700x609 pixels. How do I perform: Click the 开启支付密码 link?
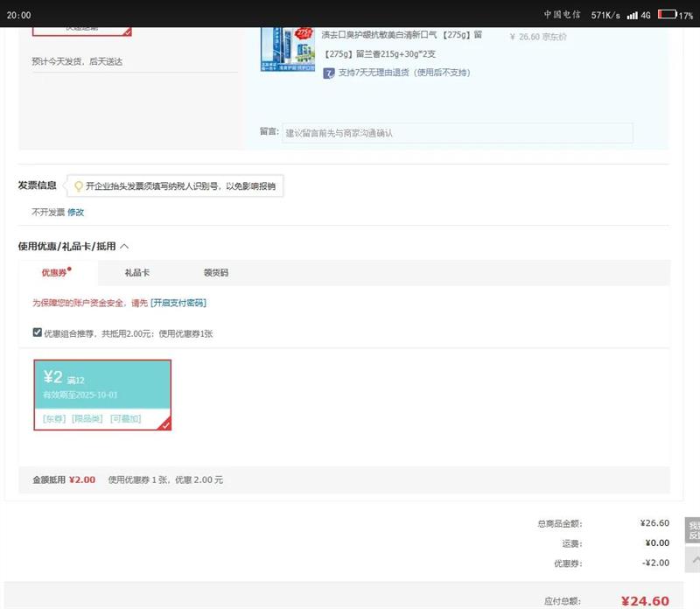click(178, 303)
